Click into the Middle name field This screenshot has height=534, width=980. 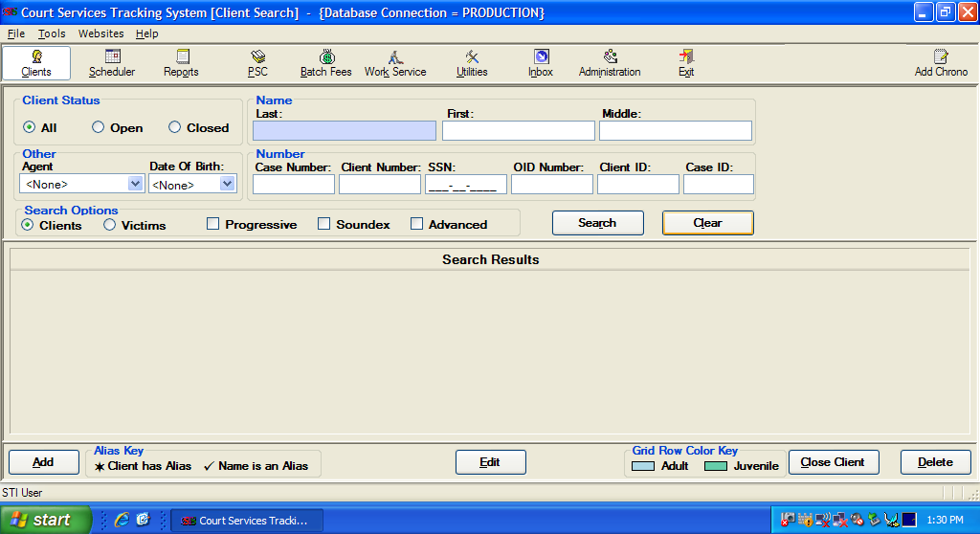pos(676,131)
